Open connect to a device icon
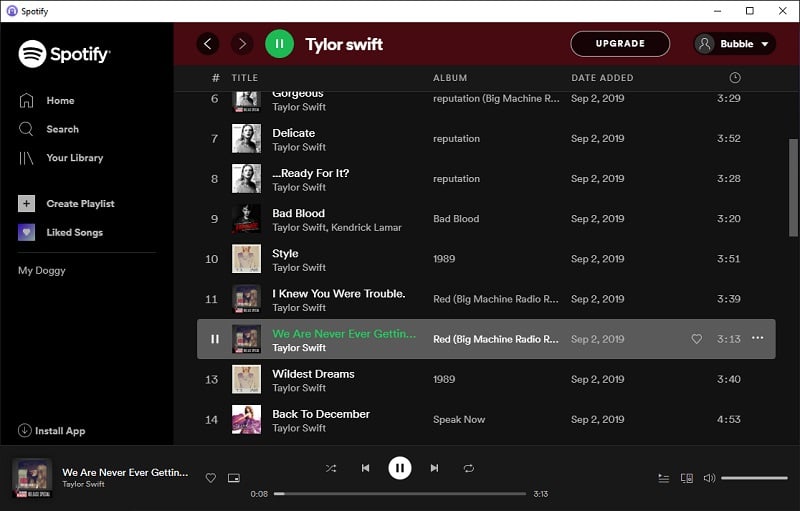This screenshot has height=511, width=800. [x=687, y=478]
